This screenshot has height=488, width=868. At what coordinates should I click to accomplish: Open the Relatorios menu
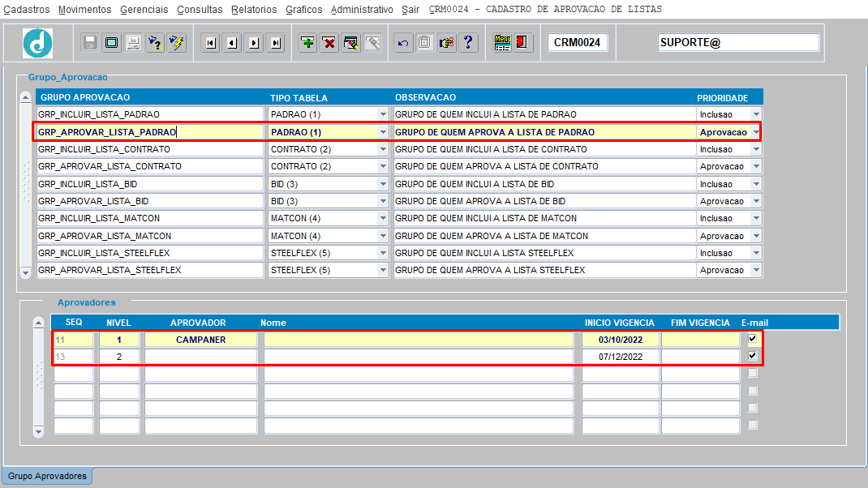254,10
